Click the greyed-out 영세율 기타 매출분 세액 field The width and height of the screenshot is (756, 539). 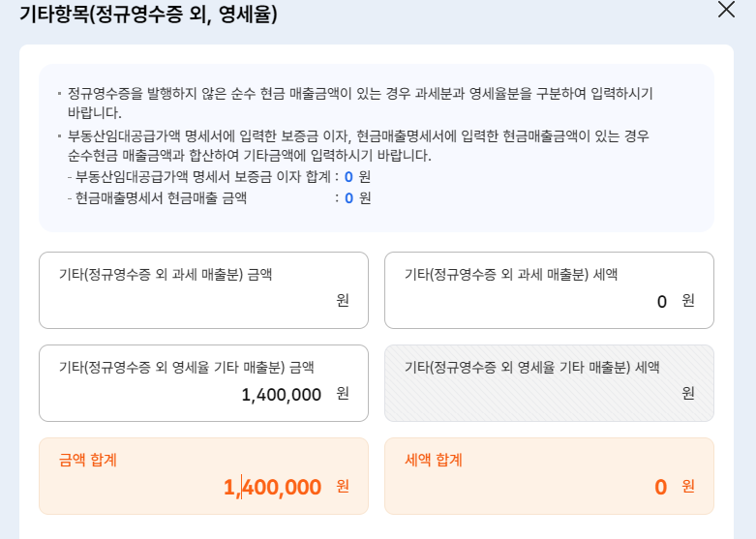pos(549,383)
